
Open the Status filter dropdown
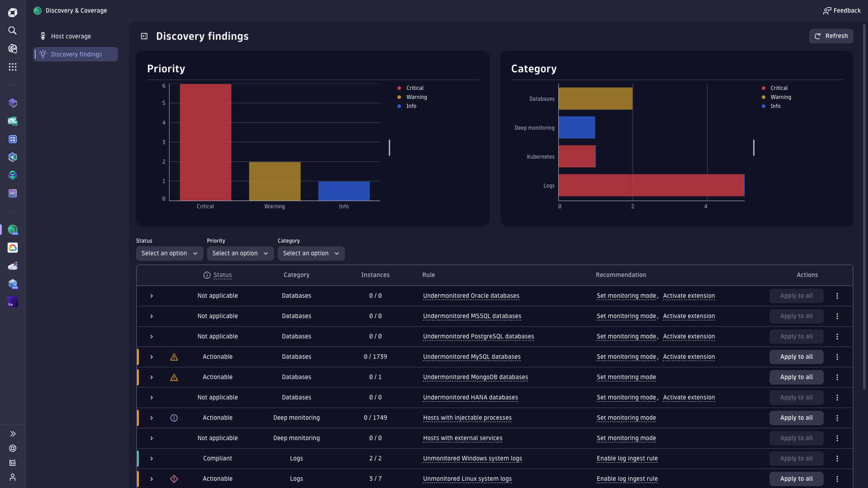point(169,253)
